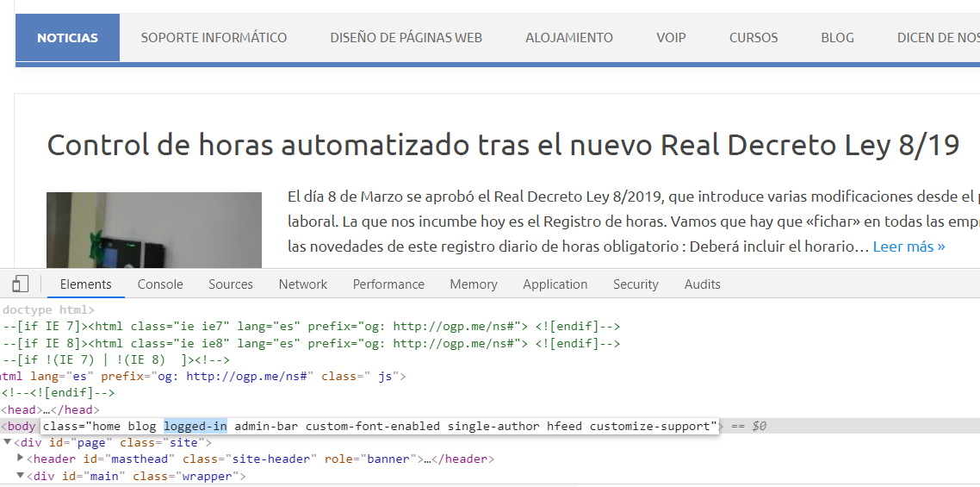The image size is (980, 487).
Task: Click the Audits tab
Action: [702, 284]
